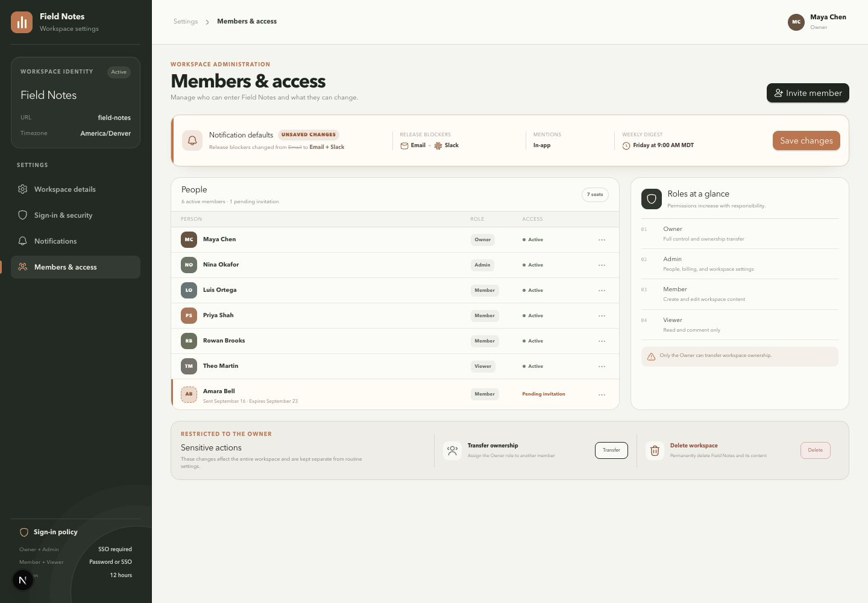Click the Viewer role badge for Theo Martin
This screenshot has width=868, height=603.
click(483, 367)
